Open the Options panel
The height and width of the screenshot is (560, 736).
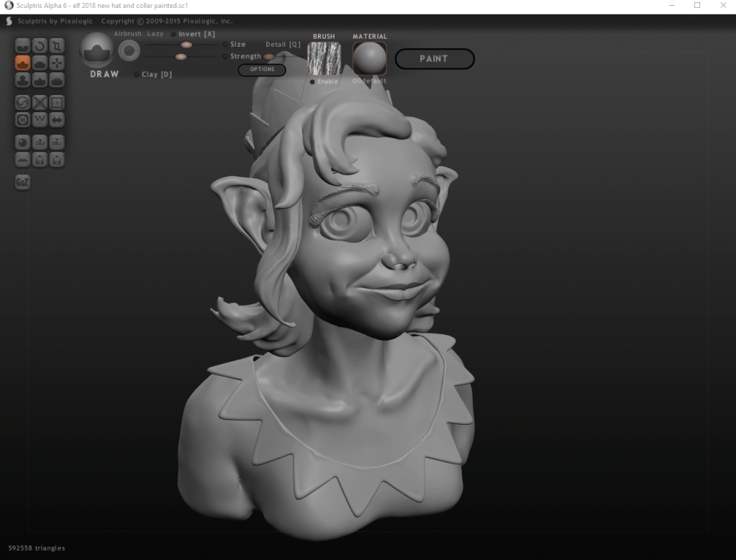click(x=261, y=69)
